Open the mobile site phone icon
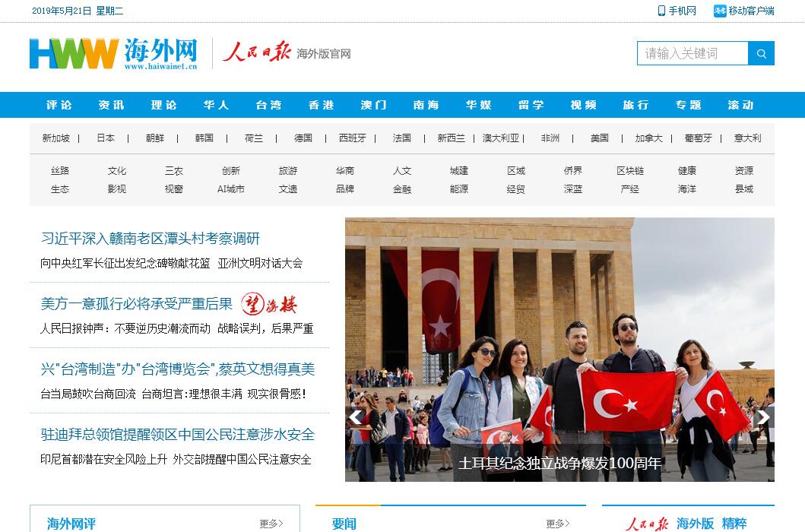The height and width of the screenshot is (532, 805). tap(662, 11)
